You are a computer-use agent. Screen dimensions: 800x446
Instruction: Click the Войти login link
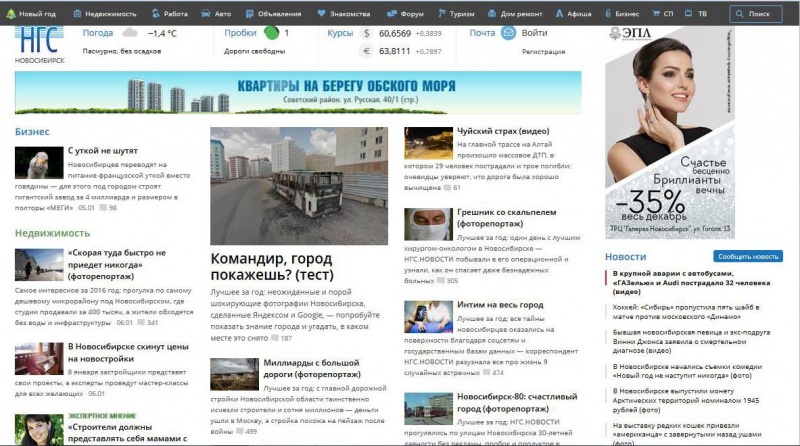(534, 33)
